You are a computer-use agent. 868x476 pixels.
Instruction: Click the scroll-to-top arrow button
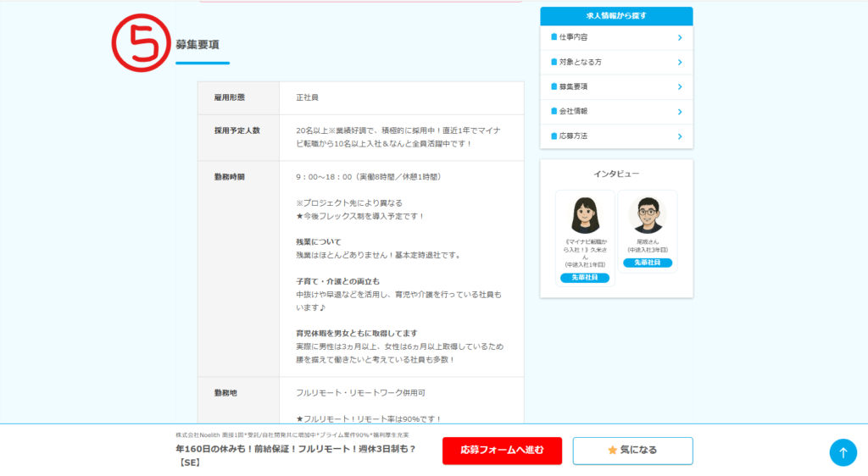pos(843,452)
